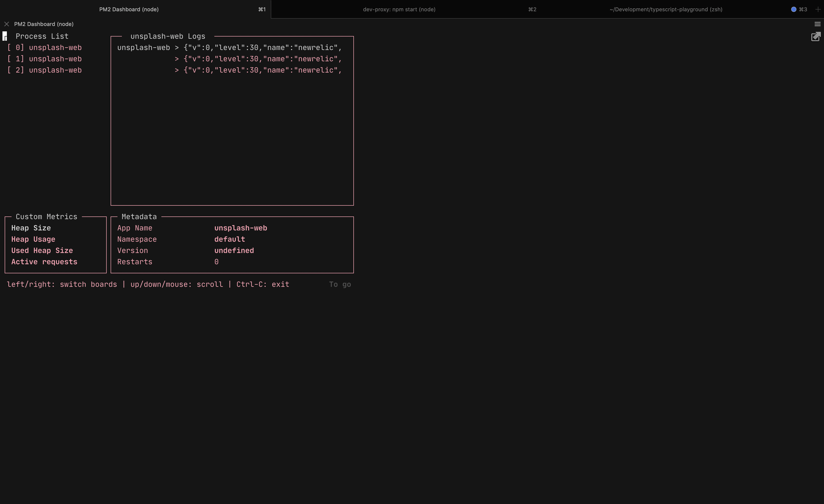Click the panel layout glyph beside Process List
The height and width of the screenshot is (504, 824).
pyautogui.click(x=5, y=36)
